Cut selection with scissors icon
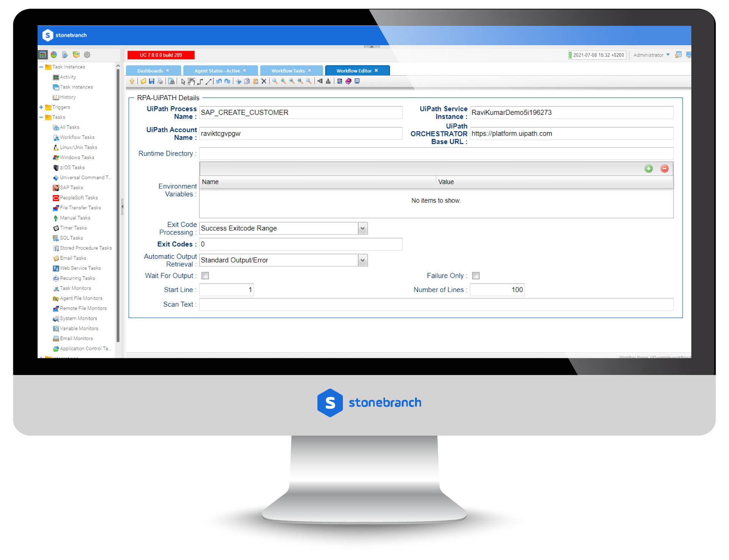The image size is (729, 560). click(238, 81)
